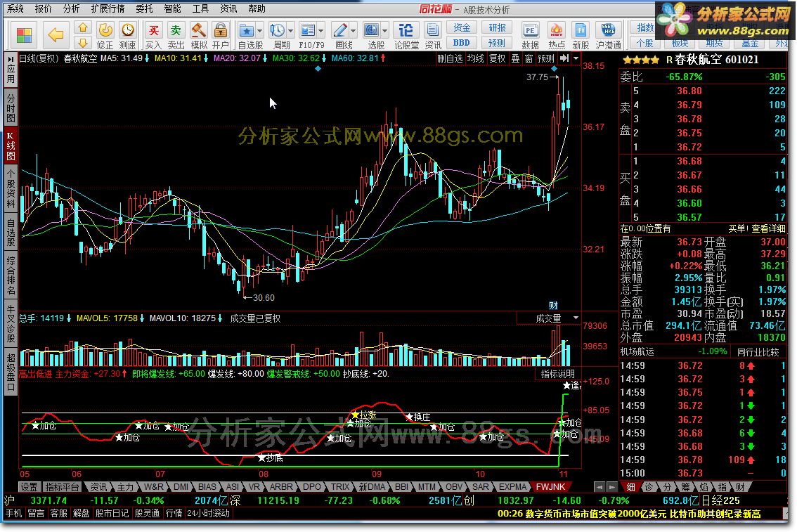The image size is (797, 532).
Task: Click the 卖出 sell icon
Action: 176,35
